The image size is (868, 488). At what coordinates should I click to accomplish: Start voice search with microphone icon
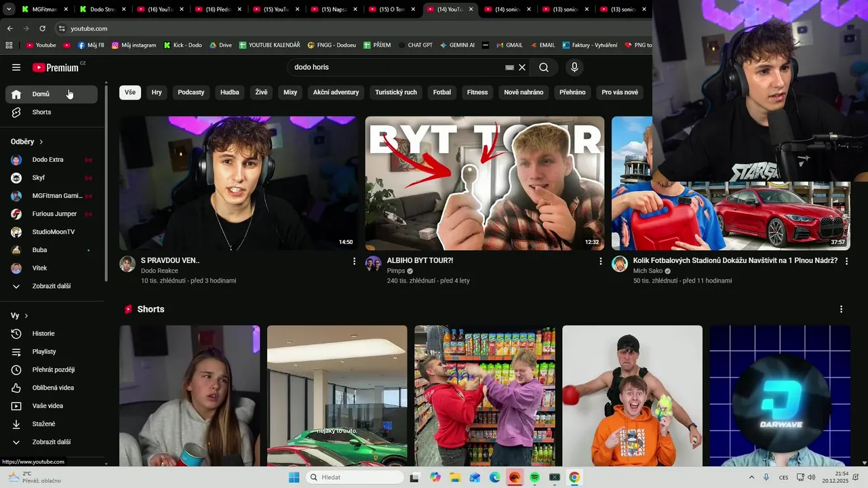tap(574, 67)
